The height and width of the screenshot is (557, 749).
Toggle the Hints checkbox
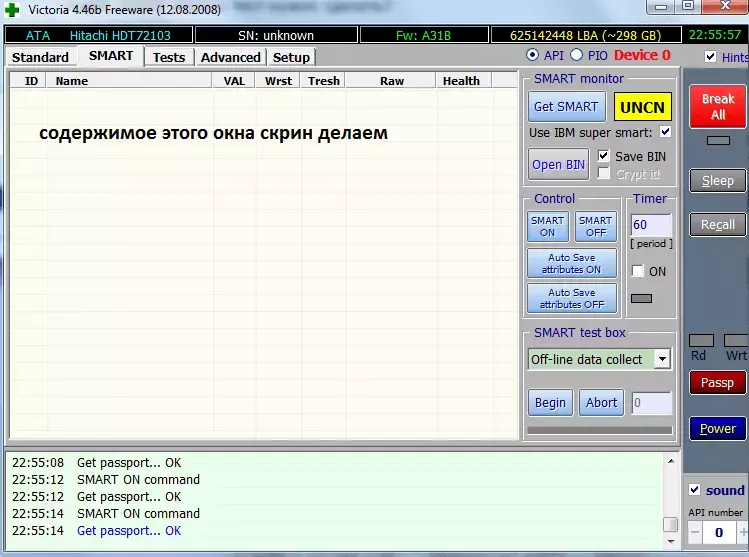point(710,57)
